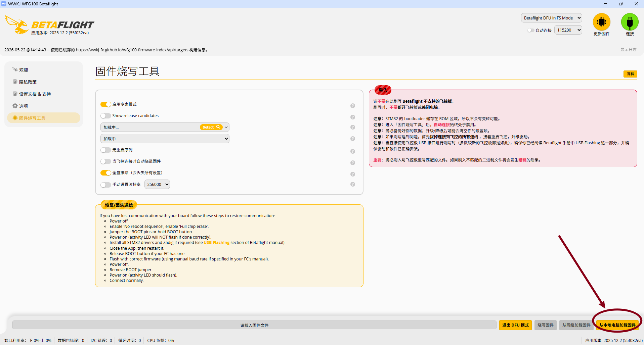The height and width of the screenshot is (345, 644).
Task: Close the WWKJ WFG100 Betaflight window
Action: 636,4
